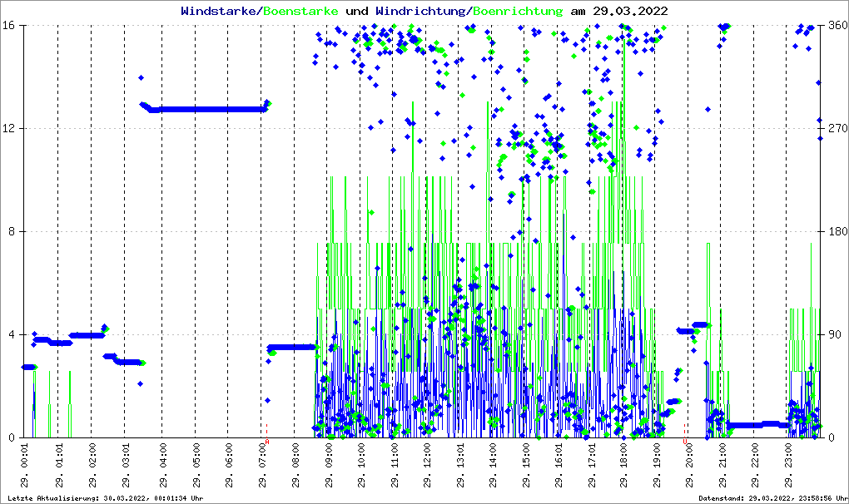Click the word Windstarke in the title
849x504 pixels.
tap(217, 11)
